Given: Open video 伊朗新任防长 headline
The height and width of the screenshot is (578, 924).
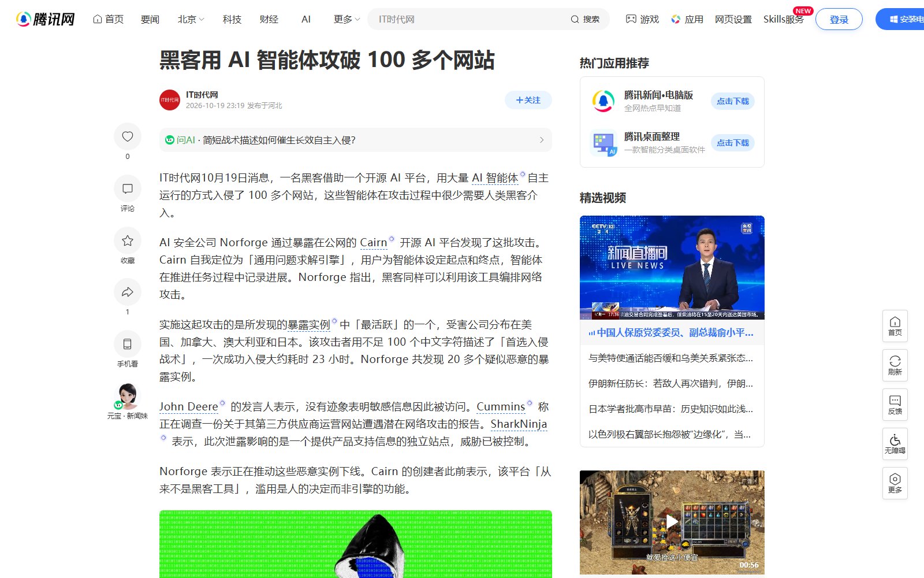Looking at the screenshot, I should tap(670, 383).
